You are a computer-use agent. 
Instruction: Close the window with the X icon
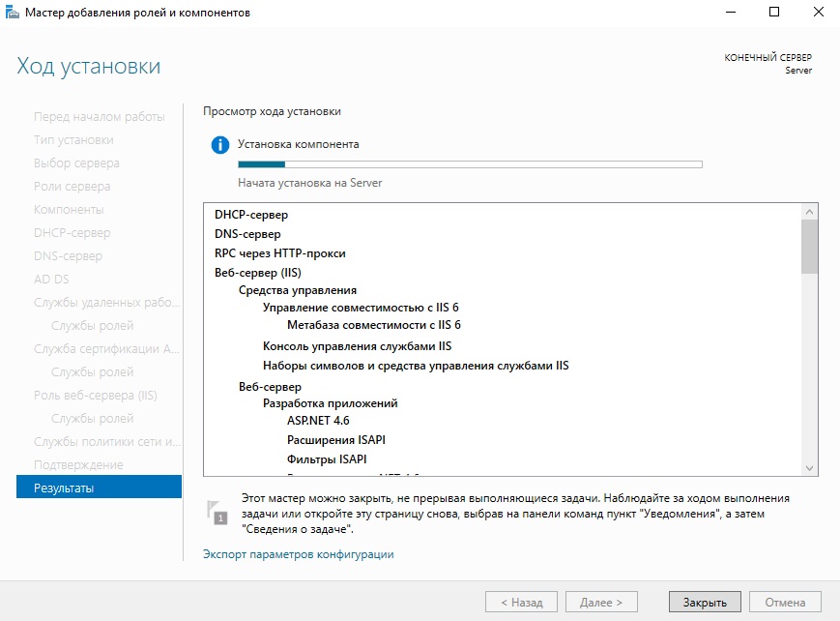pyautogui.click(x=818, y=13)
